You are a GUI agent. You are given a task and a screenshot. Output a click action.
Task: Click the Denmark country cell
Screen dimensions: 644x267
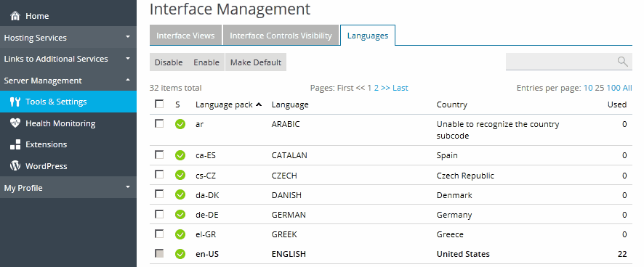(454, 195)
